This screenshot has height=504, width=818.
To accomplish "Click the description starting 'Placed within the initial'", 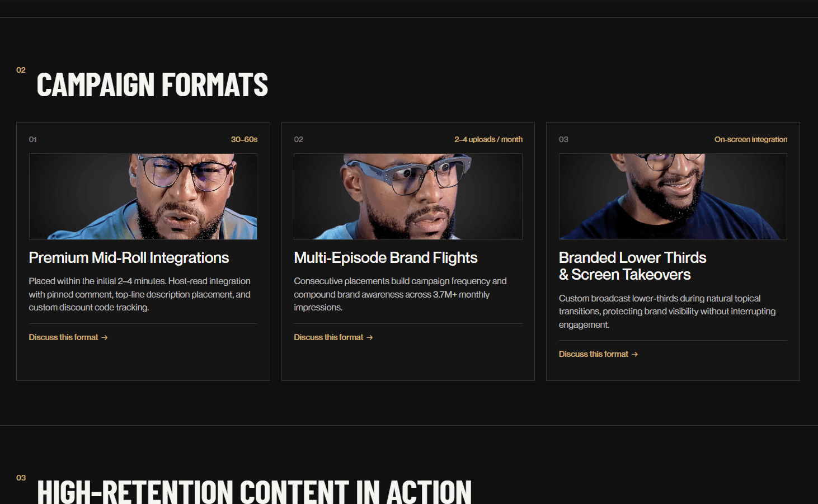I will [x=140, y=294].
